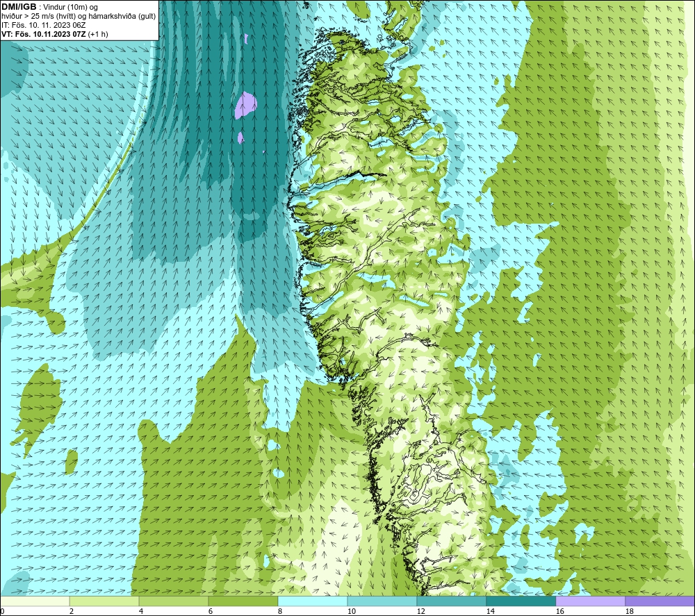Click the small purple patch below the large one
695x616 pixels.
point(240,138)
